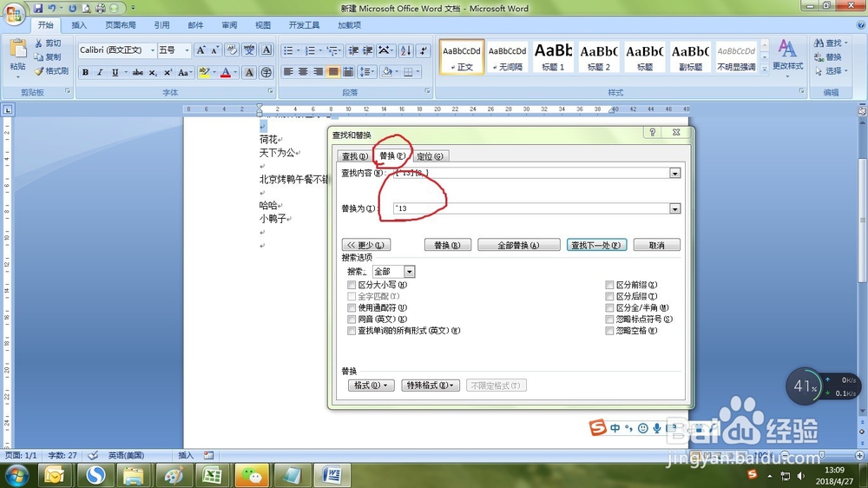Select the 标题 1 style thumbnail
This screenshot has width=868, height=488.
tap(553, 56)
